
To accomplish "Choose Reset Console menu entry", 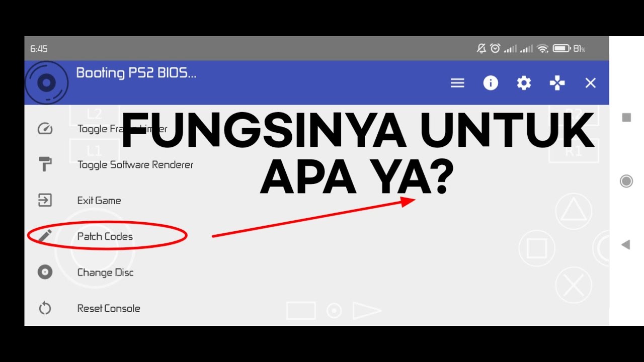I will pyautogui.click(x=109, y=308).
